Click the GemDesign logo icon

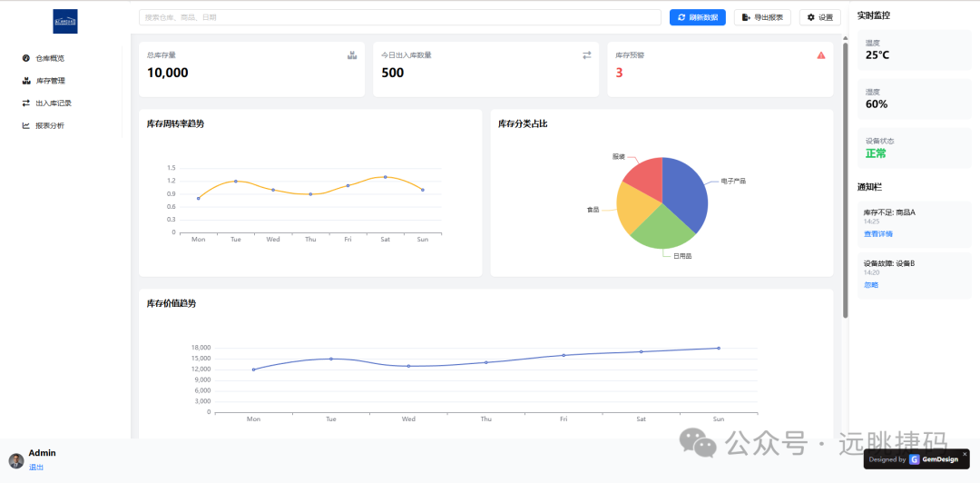915,459
